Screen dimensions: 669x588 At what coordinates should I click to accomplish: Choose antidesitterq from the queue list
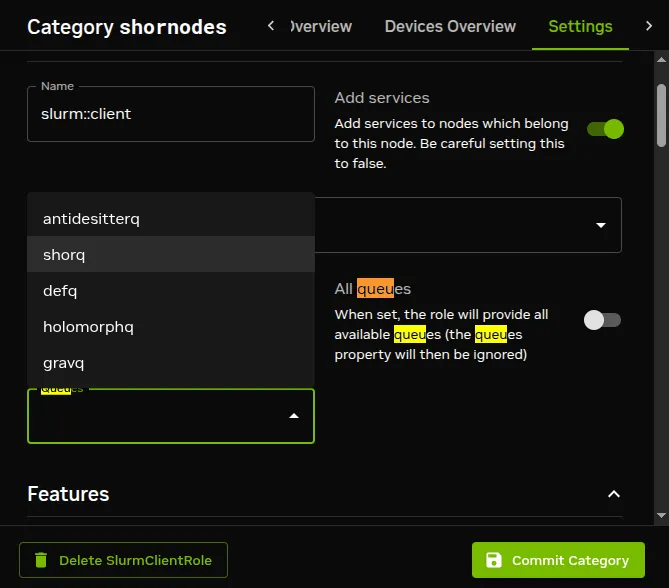coord(171,218)
